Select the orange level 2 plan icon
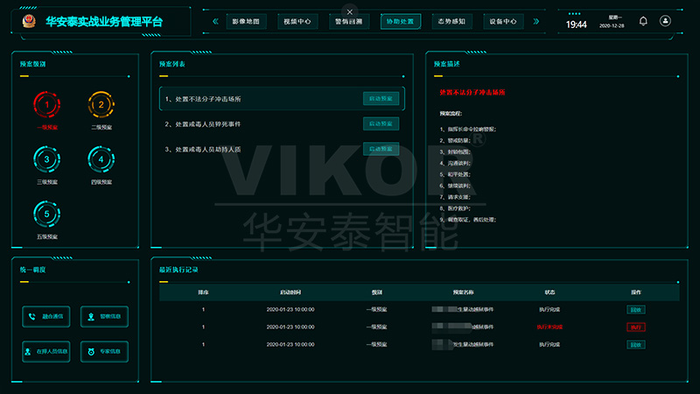This screenshot has height=394, width=700. (101, 105)
